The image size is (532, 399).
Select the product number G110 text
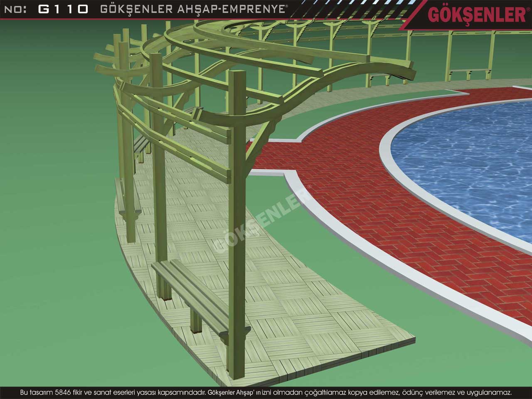click(x=63, y=9)
